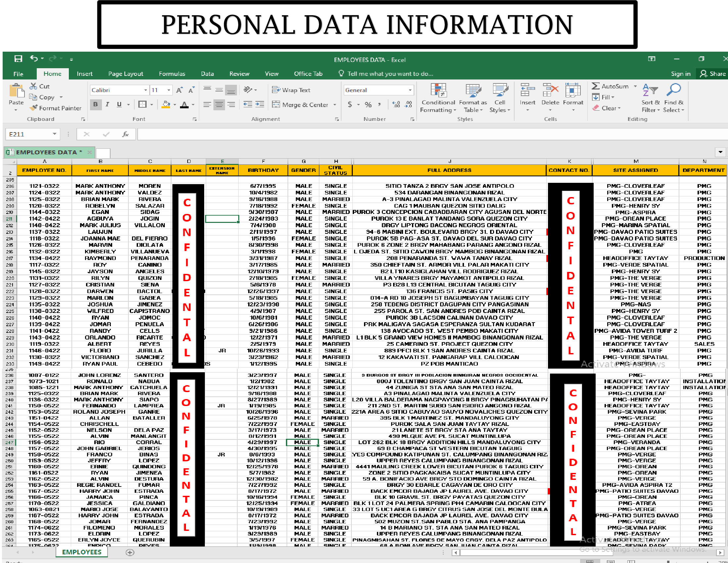This screenshot has height=563, width=728.
Task: Click the yellow Fill Color bucket
Action: [x=166, y=104]
